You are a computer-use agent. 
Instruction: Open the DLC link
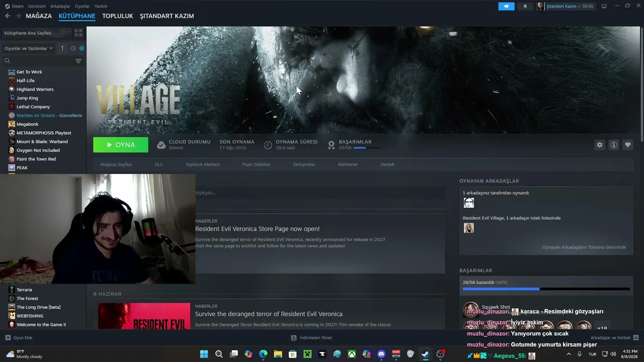pyautogui.click(x=159, y=164)
